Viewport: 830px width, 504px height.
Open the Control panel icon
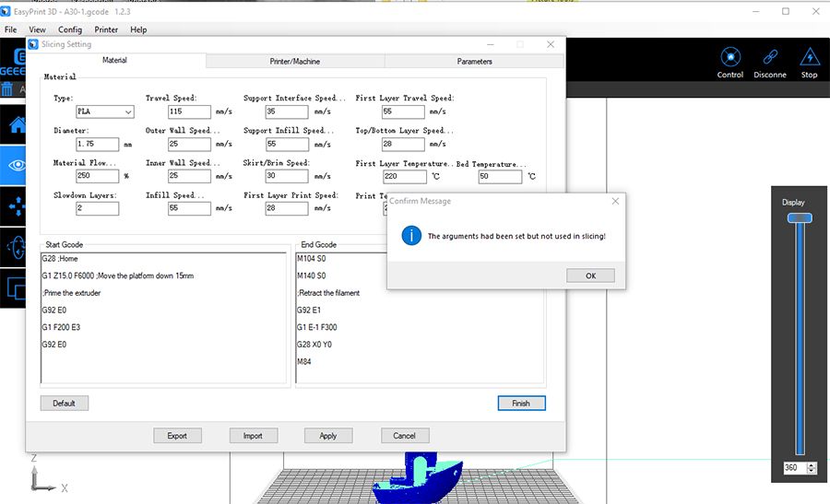[x=730, y=57]
